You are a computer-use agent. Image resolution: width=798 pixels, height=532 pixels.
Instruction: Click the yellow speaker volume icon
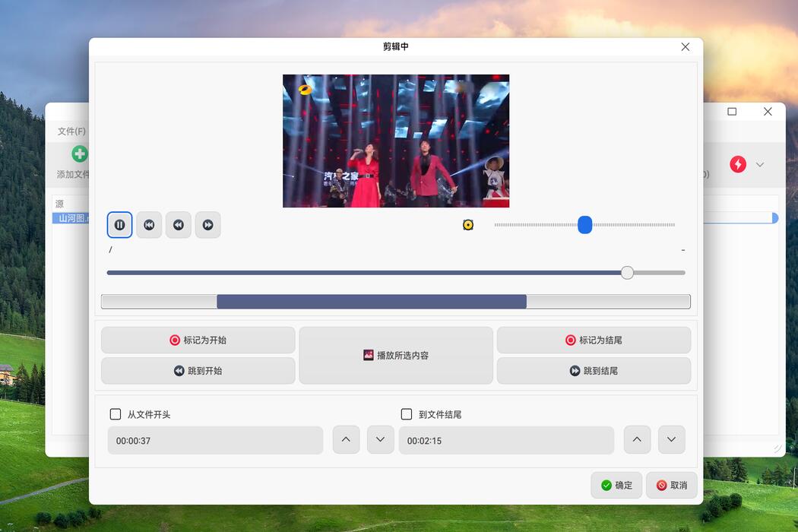coord(468,224)
